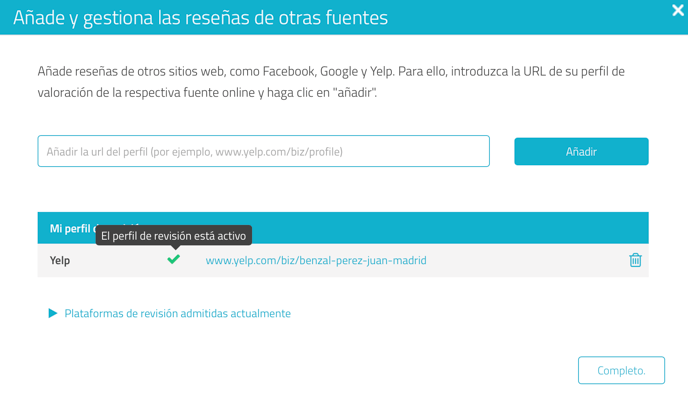Close the reviews dialog with the X

tap(677, 10)
